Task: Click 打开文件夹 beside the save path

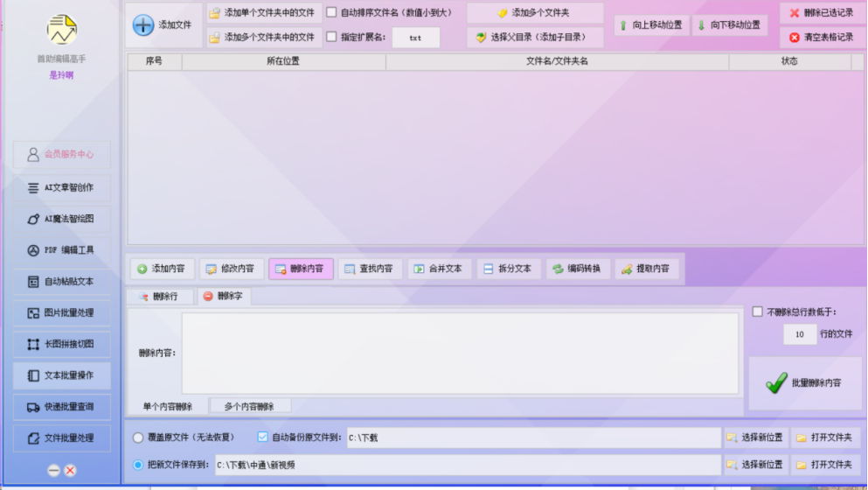Action: [826, 465]
